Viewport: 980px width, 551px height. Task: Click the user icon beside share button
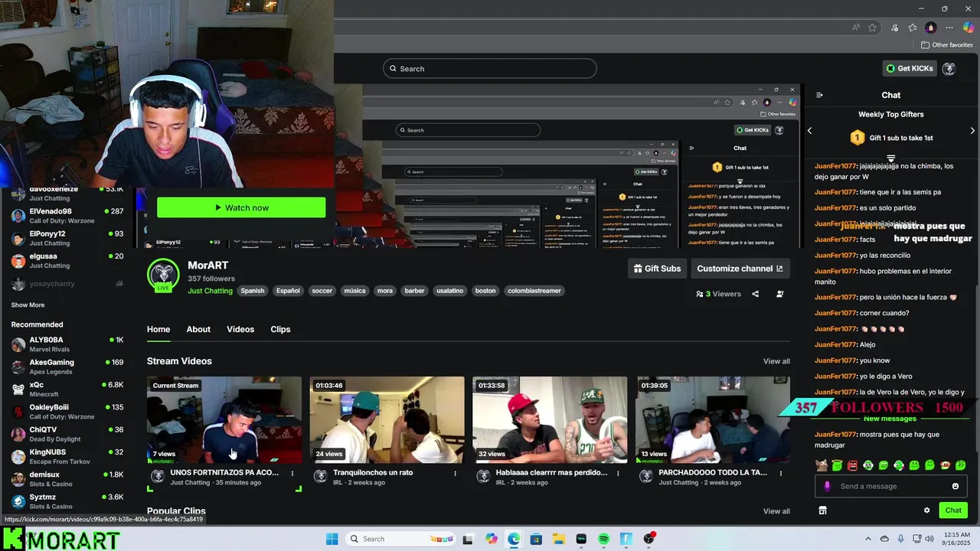tap(779, 294)
